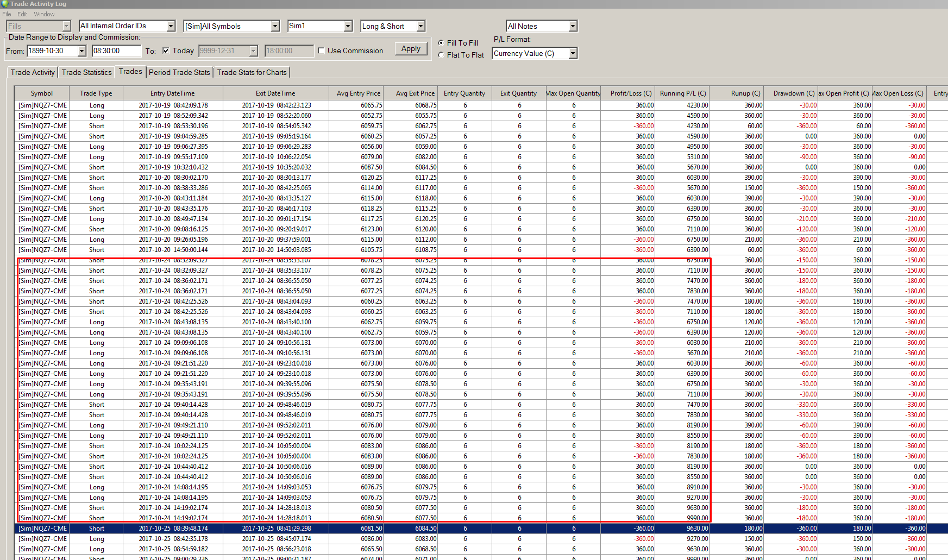Open the Trade Stats for Charts tab
The image size is (948, 560).
pyautogui.click(x=252, y=72)
